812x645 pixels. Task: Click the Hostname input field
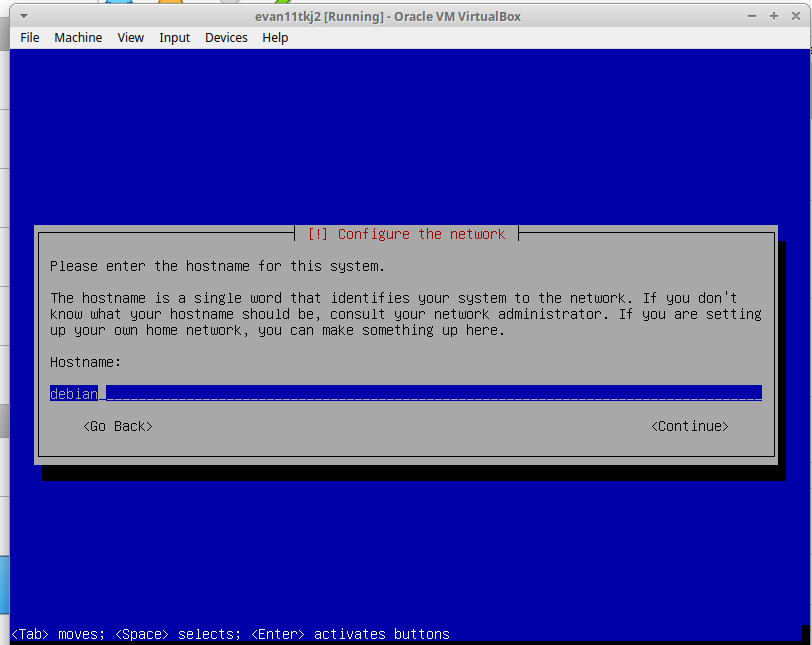click(405, 393)
